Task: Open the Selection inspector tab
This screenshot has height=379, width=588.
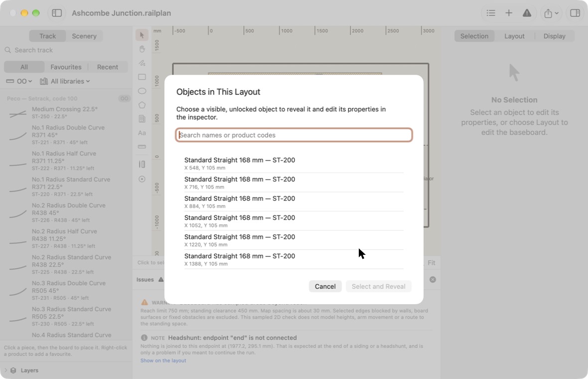Action: [x=474, y=36]
